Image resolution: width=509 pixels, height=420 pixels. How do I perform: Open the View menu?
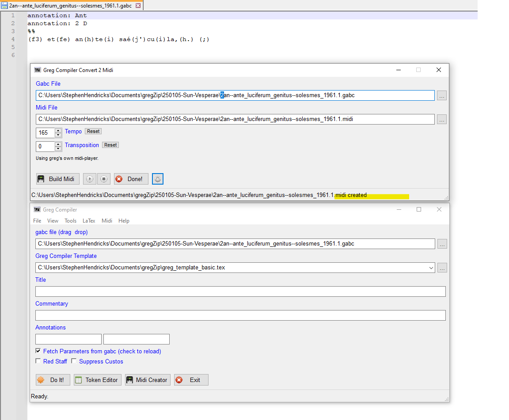click(x=53, y=221)
